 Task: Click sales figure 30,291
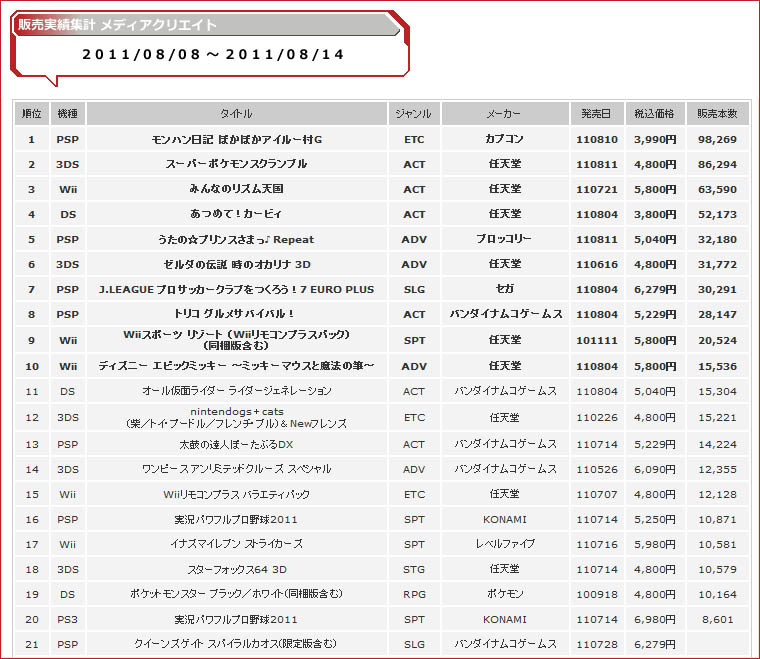[x=717, y=290]
